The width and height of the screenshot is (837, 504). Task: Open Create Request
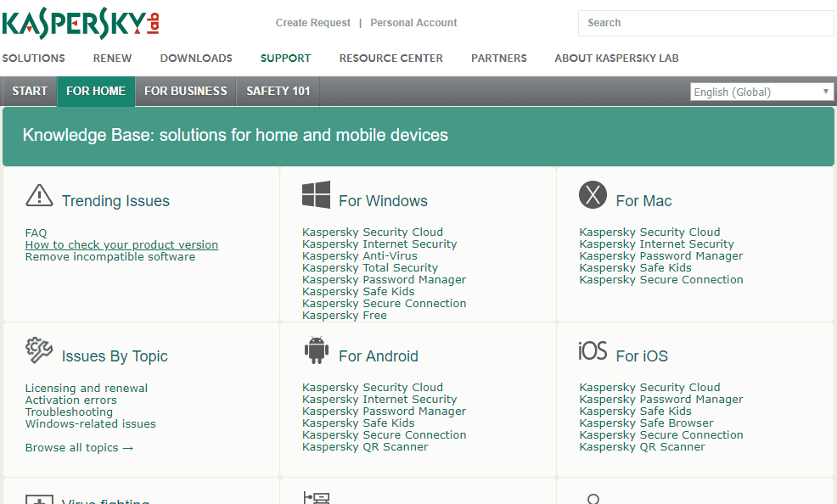tap(312, 22)
